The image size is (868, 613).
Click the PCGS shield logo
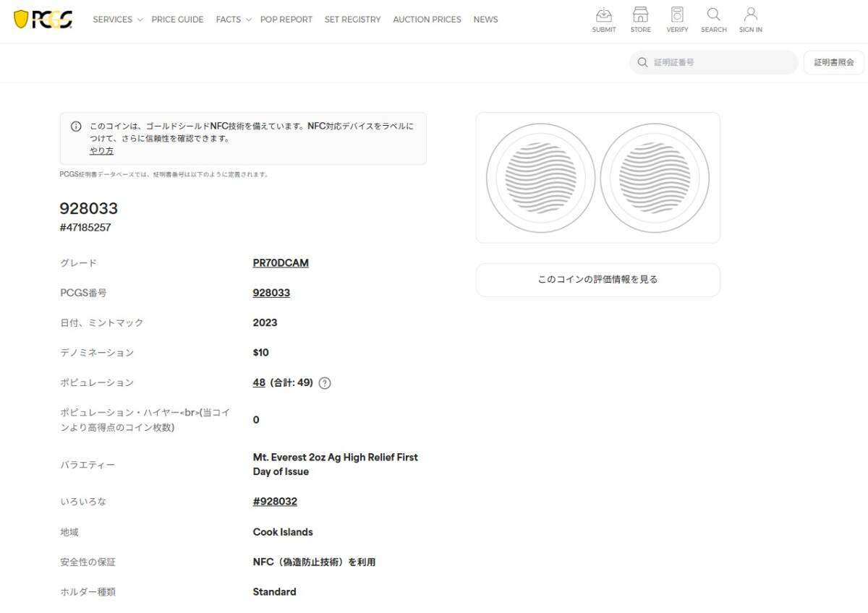pyautogui.click(x=43, y=20)
